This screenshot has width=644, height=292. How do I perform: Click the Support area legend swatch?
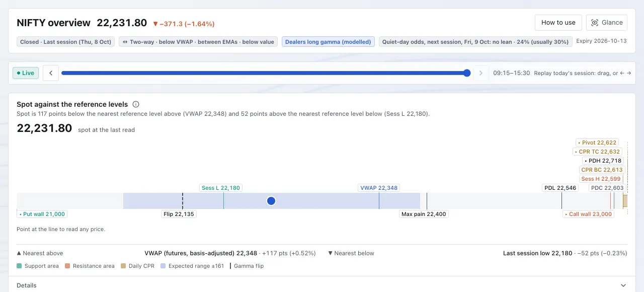19,266
